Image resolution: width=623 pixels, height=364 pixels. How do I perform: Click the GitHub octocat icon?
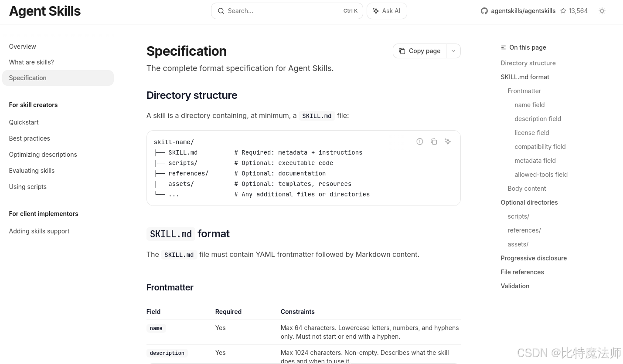coord(484,11)
